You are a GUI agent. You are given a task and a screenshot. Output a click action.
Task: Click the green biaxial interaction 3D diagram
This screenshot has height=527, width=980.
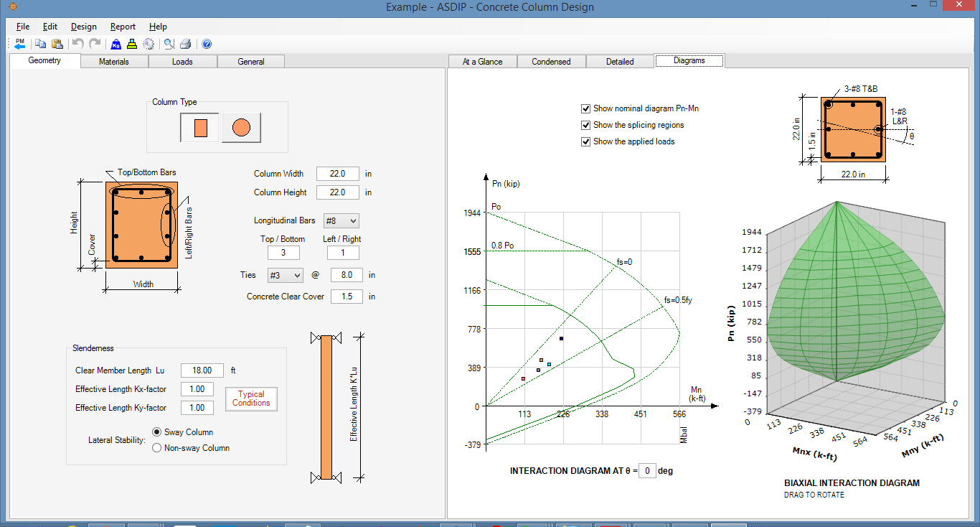(857, 291)
